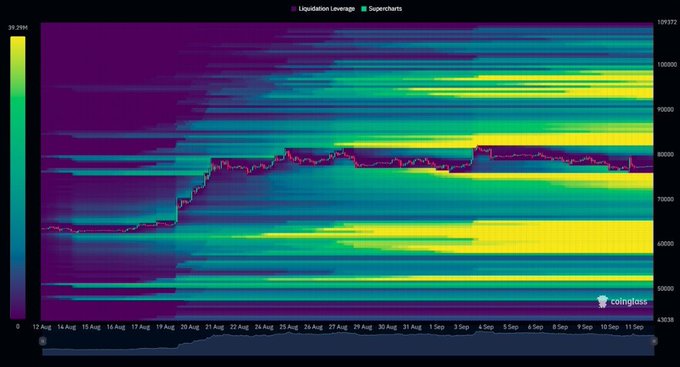The height and width of the screenshot is (367, 680).
Task: Click the 50000 price axis label
Action: click(666, 288)
